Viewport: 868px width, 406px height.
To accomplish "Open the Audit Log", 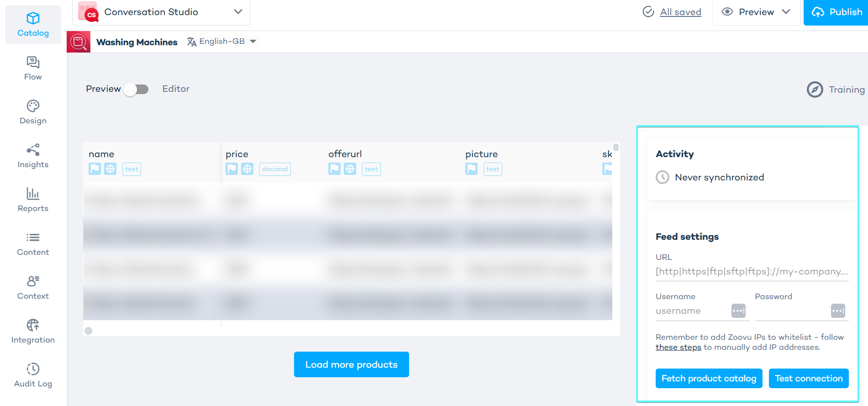I will [33, 375].
